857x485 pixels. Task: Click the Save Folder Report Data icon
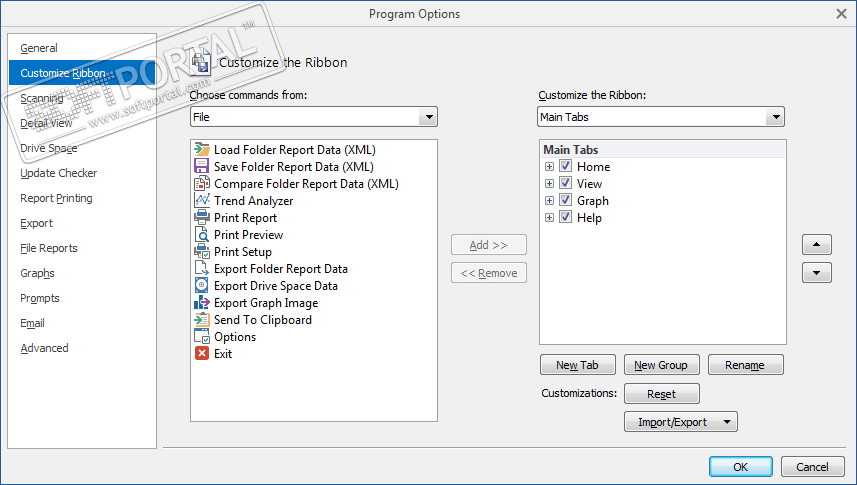(202, 167)
